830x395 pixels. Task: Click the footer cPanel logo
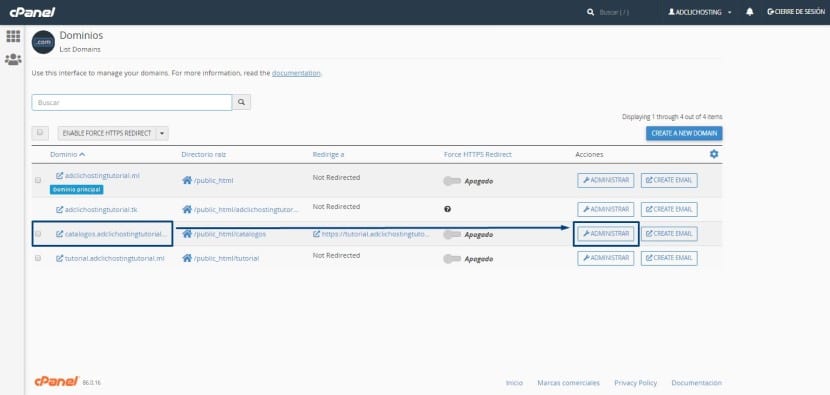click(57, 382)
